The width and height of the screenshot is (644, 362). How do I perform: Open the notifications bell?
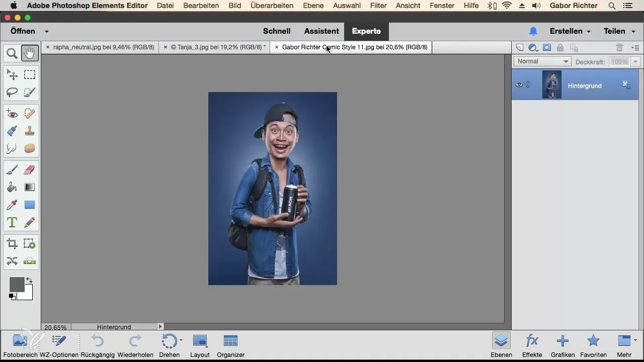pos(533,31)
